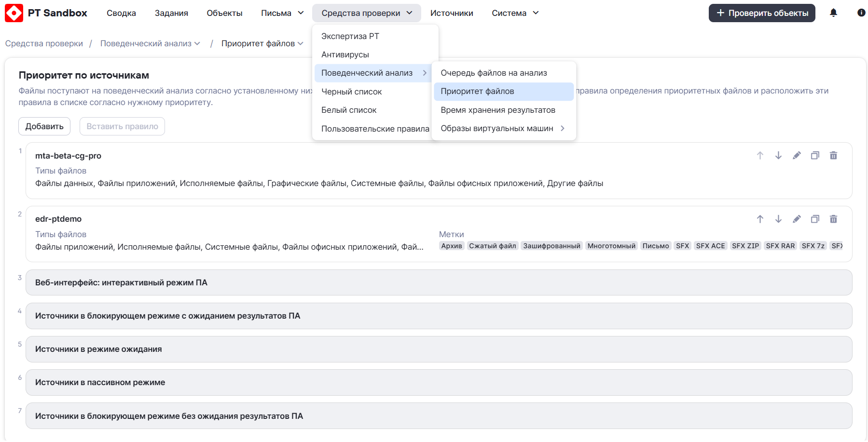This screenshot has height=442, width=868.
Task: Click the Сжатый файл tag
Action: [493, 246]
